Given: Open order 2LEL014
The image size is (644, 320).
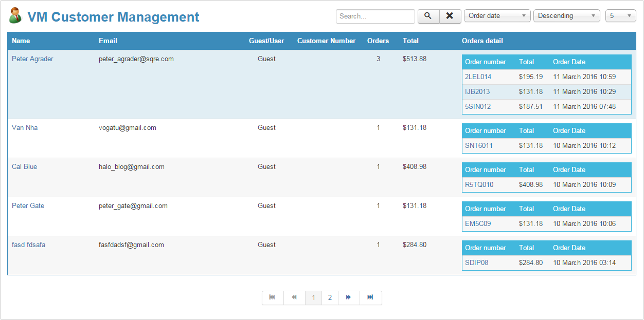Looking at the screenshot, I should (x=478, y=77).
